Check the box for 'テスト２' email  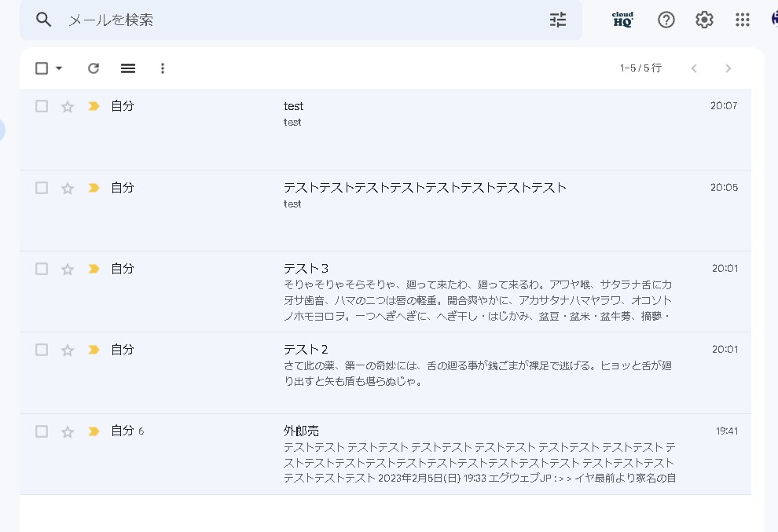(x=42, y=350)
